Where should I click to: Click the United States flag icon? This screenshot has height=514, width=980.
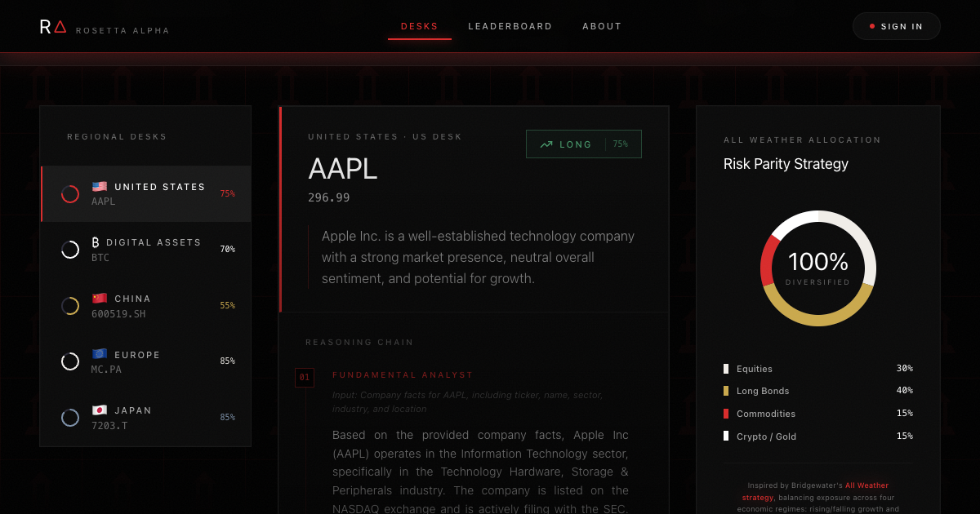tap(99, 186)
